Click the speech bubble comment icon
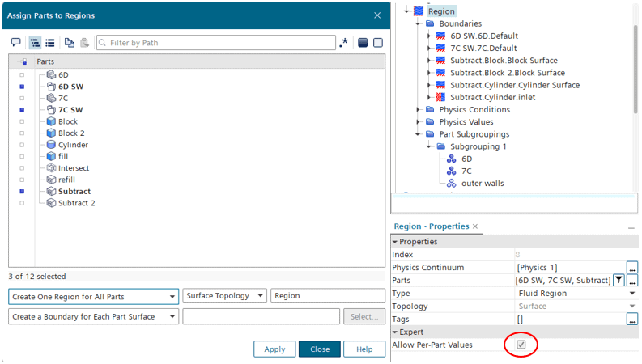This screenshot has width=642, height=364. pos(15,43)
